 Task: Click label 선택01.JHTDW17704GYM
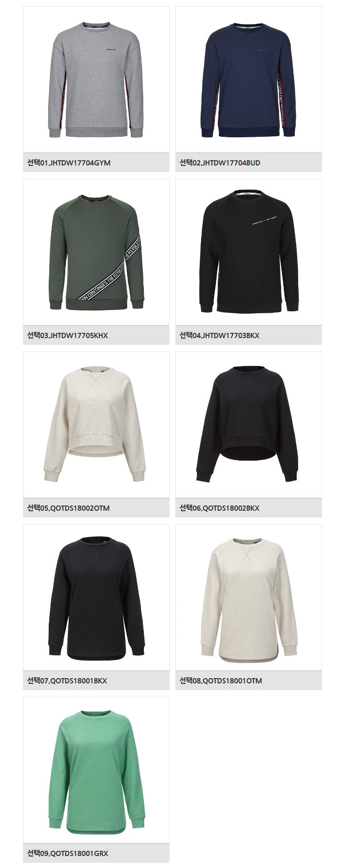(69, 163)
